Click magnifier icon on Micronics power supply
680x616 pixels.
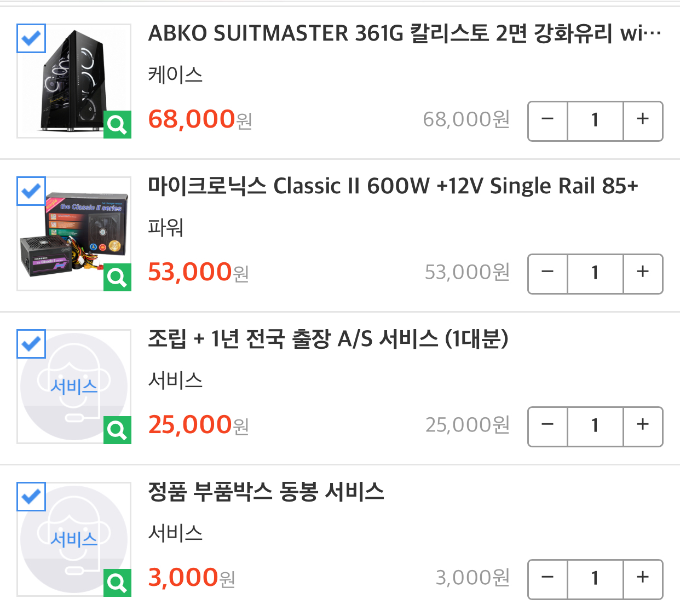(x=118, y=278)
